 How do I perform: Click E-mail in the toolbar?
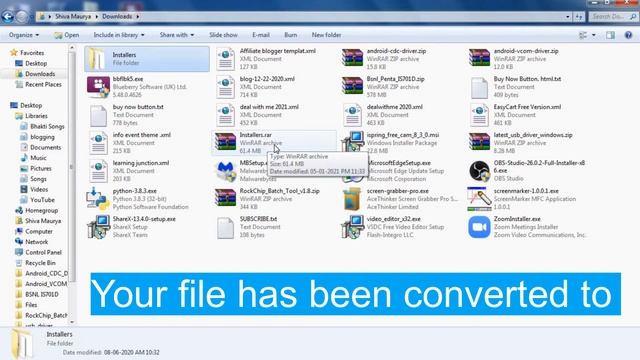click(x=261, y=35)
